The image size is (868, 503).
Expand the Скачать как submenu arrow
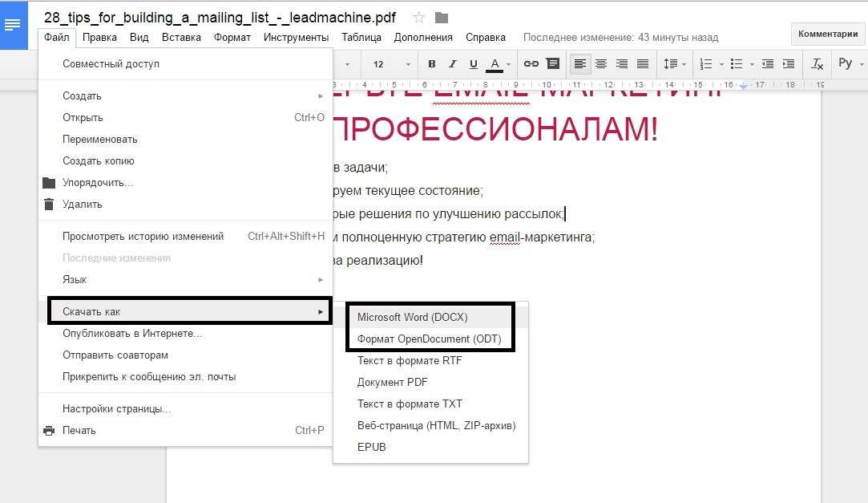pyautogui.click(x=320, y=312)
